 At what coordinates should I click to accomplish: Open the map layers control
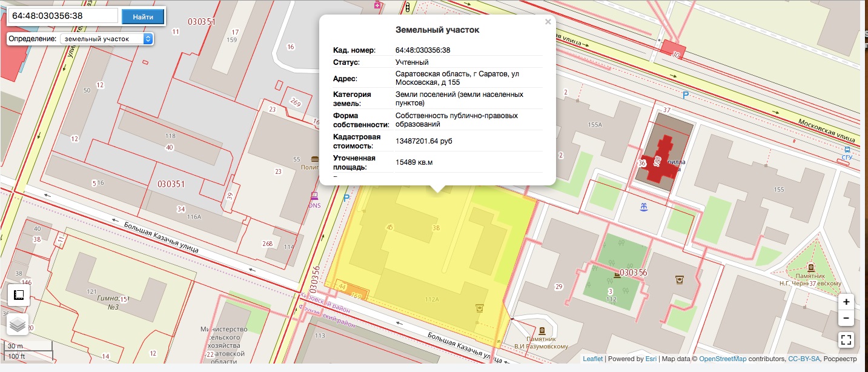click(18, 325)
